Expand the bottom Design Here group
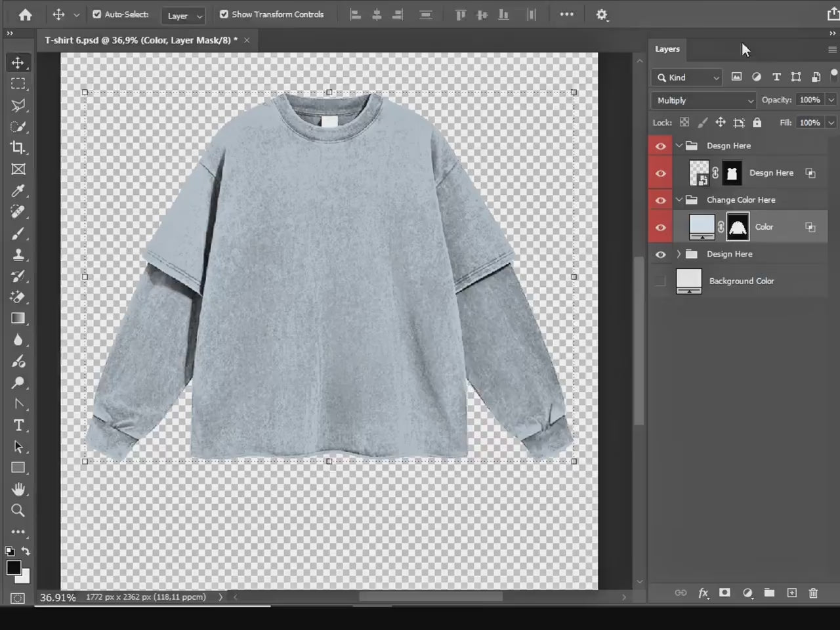 pos(678,254)
